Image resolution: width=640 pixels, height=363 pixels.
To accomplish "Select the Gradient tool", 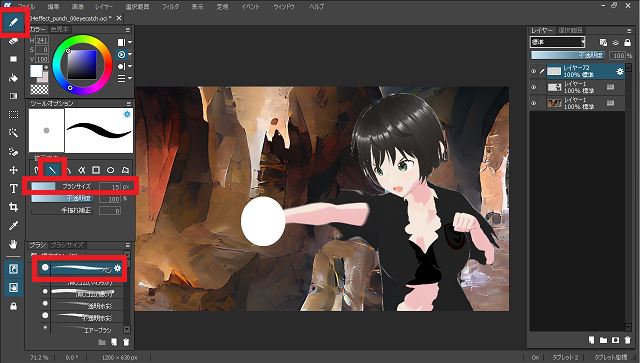I will pos(13,96).
